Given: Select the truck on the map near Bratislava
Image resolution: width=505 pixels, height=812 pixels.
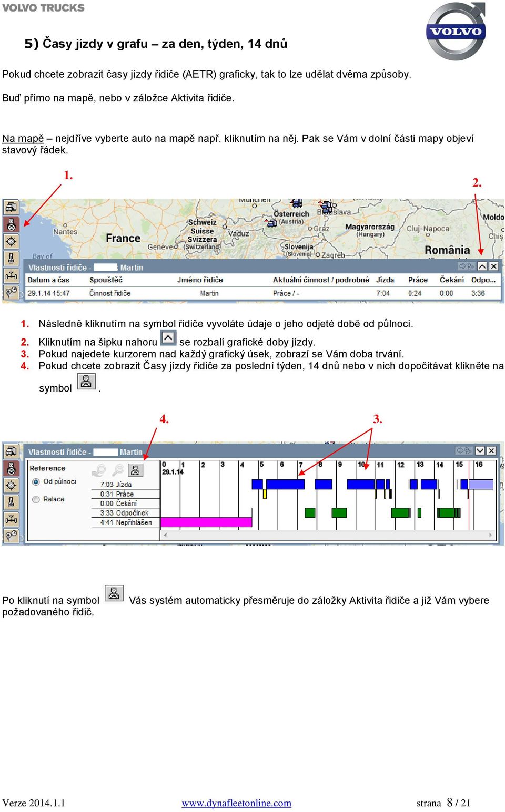Looking at the screenshot, I should click(x=327, y=207).
